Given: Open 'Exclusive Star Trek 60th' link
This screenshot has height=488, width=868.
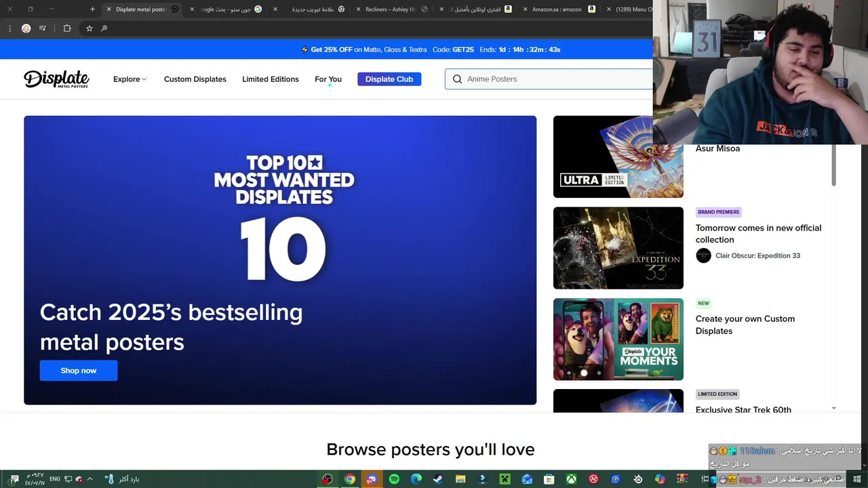Looking at the screenshot, I should [x=743, y=409].
